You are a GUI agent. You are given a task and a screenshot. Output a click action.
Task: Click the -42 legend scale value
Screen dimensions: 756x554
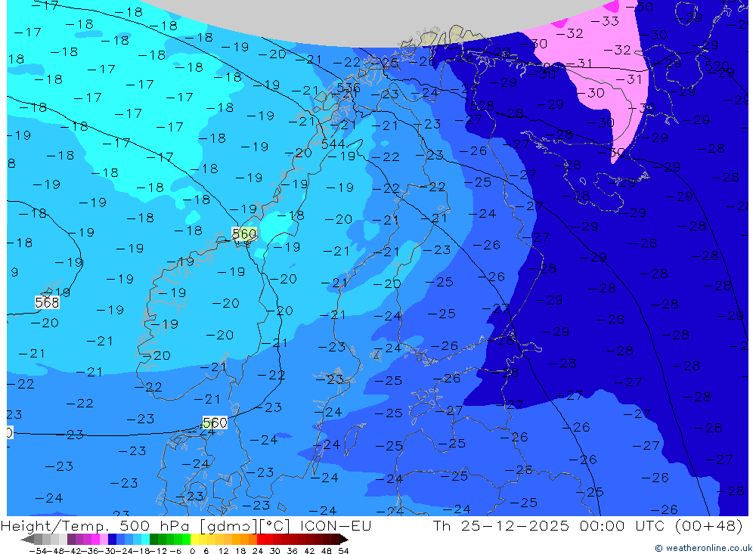[73, 551]
